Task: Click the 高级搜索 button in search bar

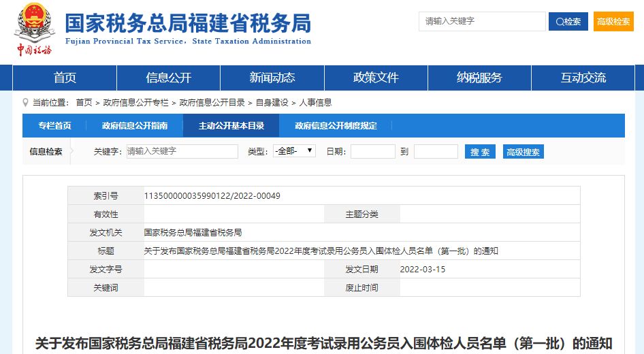Action: [x=524, y=152]
